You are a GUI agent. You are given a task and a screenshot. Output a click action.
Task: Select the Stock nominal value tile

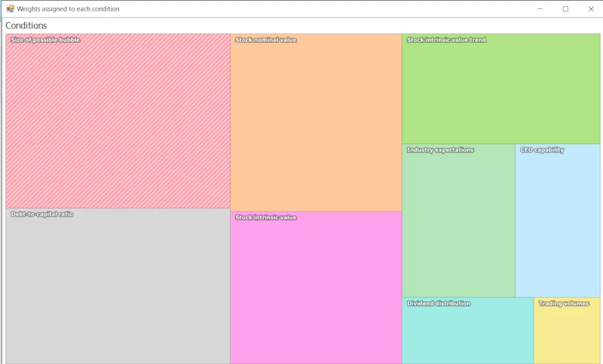tap(316, 122)
